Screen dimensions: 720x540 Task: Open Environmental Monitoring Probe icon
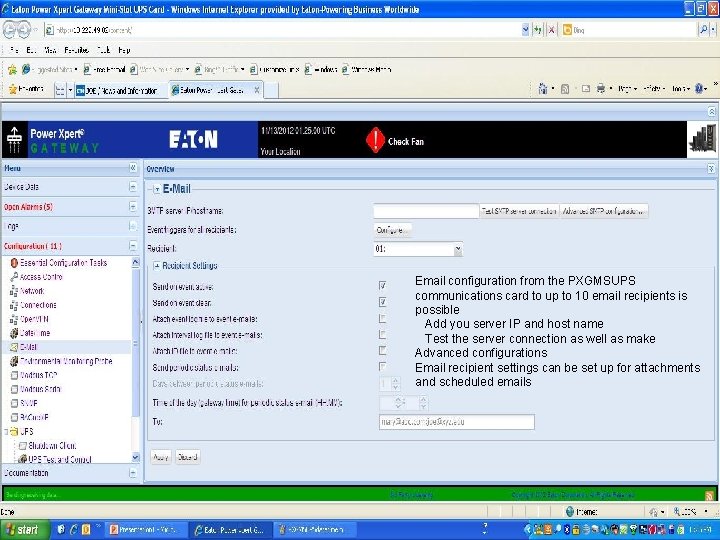14,361
